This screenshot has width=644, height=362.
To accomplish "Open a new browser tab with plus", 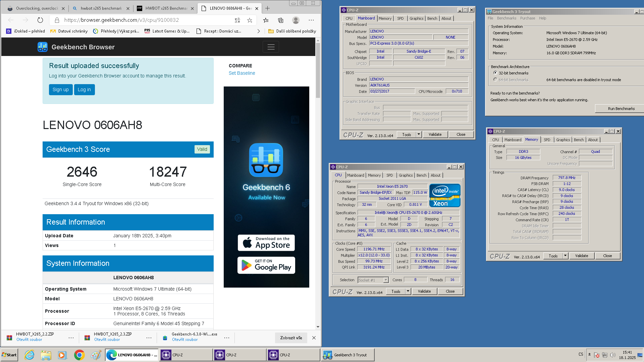I will pos(267,8).
